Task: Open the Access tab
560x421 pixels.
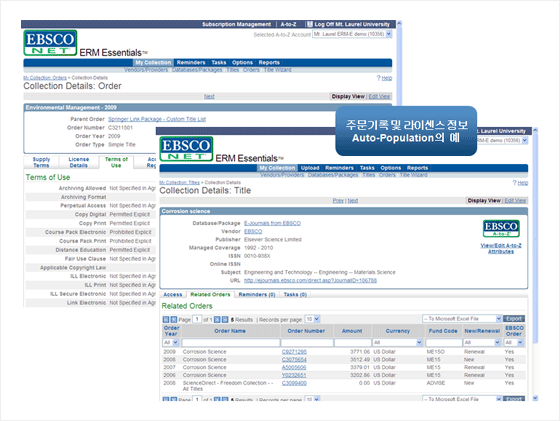Action: point(173,295)
